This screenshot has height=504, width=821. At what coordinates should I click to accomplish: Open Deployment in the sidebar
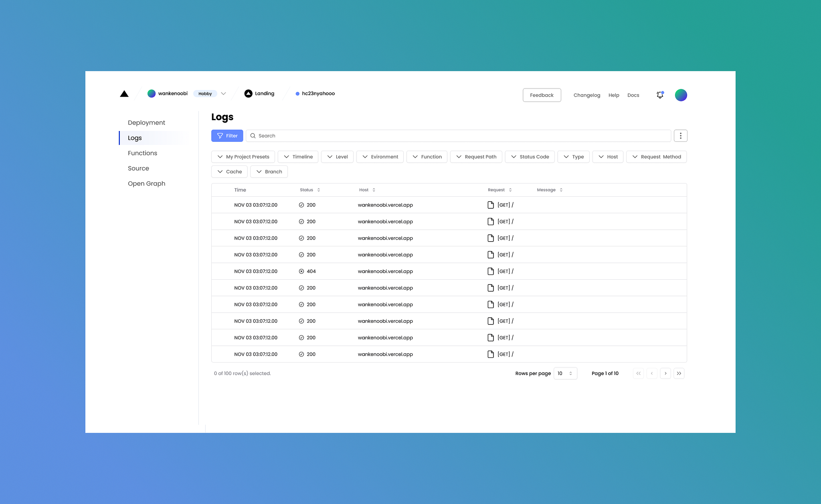click(x=146, y=123)
